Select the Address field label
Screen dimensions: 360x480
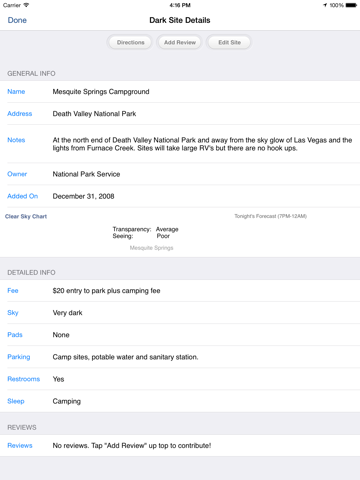click(20, 114)
